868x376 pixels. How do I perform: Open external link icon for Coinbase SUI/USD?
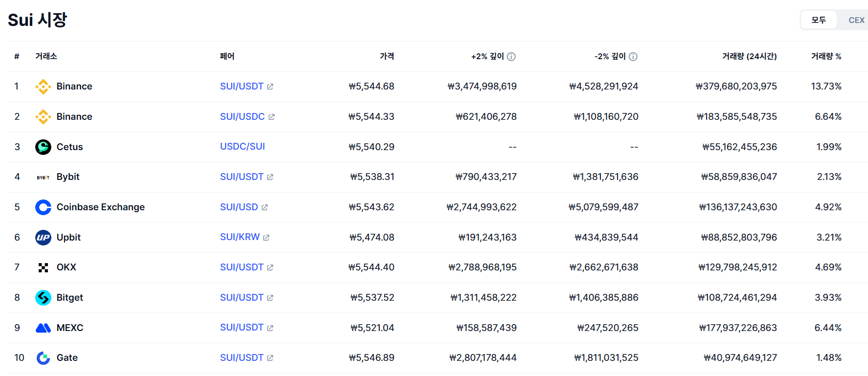265,207
